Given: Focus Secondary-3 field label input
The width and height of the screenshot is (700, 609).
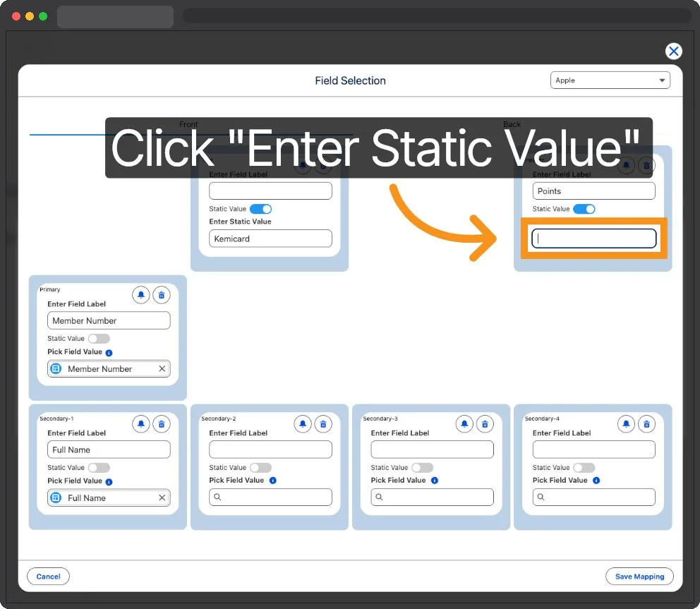Looking at the screenshot, I should click(432, 450).
